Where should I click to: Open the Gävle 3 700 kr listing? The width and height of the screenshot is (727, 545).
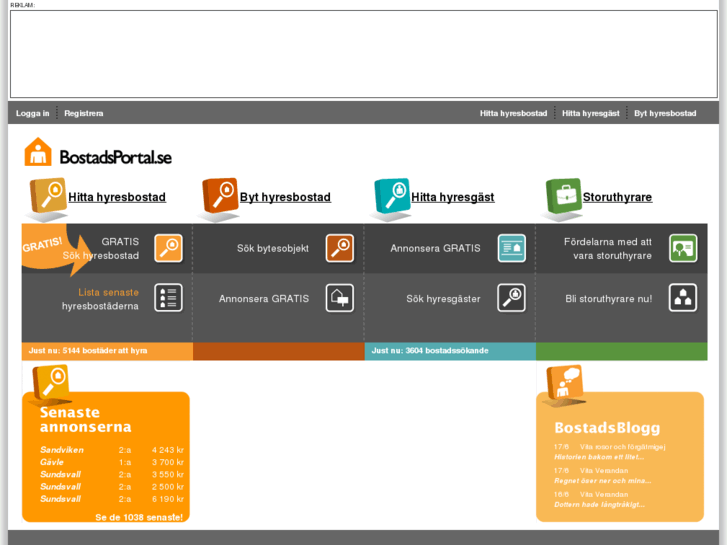click(112, 462)
